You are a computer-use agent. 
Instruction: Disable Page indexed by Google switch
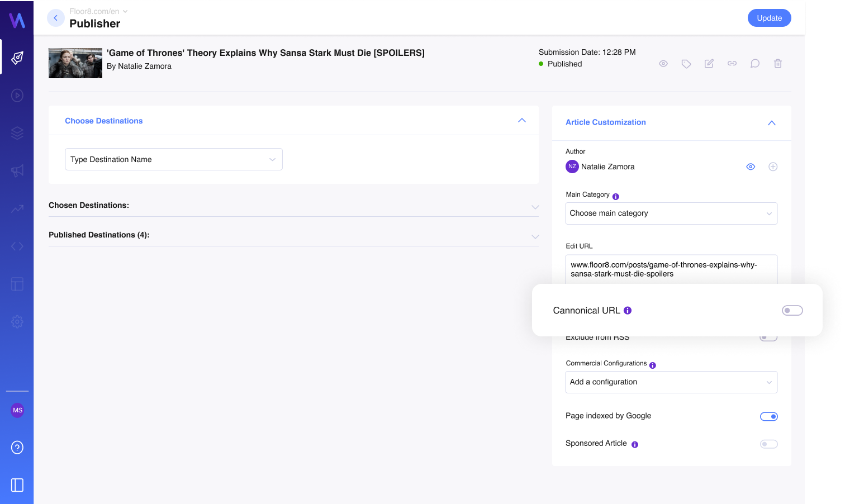click(x=769, y=416)
